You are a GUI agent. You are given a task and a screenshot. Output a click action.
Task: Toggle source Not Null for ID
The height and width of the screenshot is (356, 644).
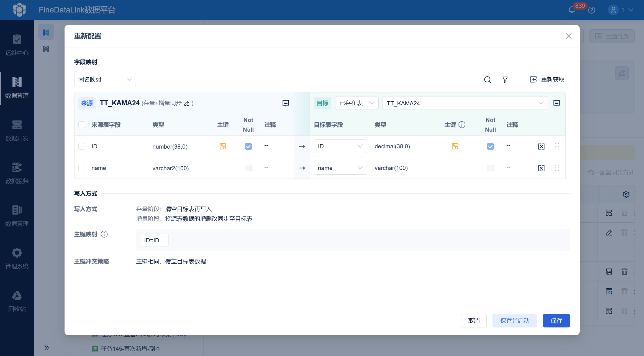248,146
